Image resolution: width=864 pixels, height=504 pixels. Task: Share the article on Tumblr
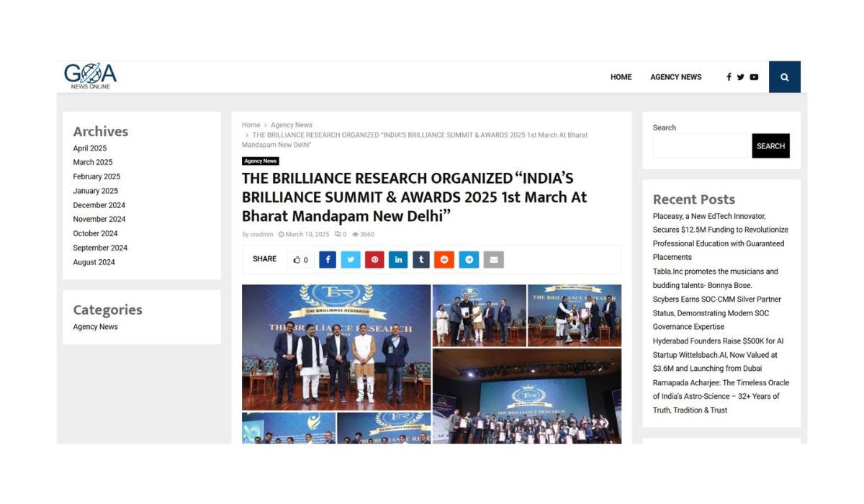[421, 260]
